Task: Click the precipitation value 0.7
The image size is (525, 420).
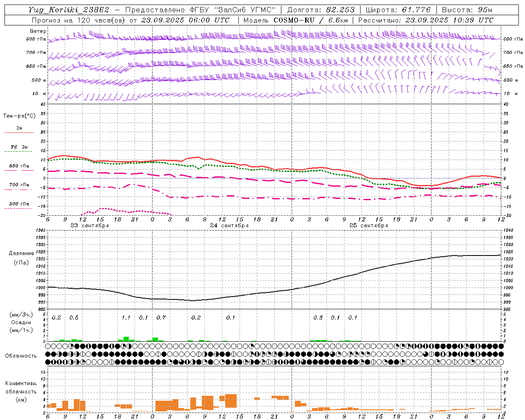Action: (x=161, y=318)
